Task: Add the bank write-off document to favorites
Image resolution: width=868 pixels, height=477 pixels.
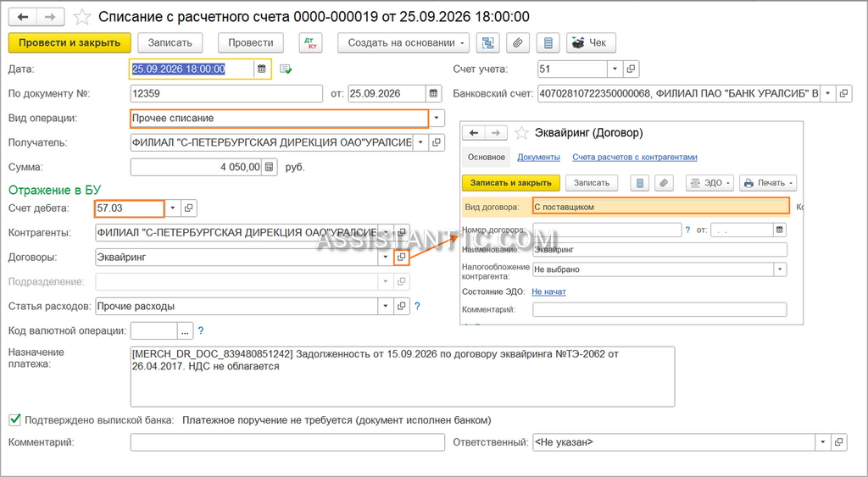Action: coord(82,17)
